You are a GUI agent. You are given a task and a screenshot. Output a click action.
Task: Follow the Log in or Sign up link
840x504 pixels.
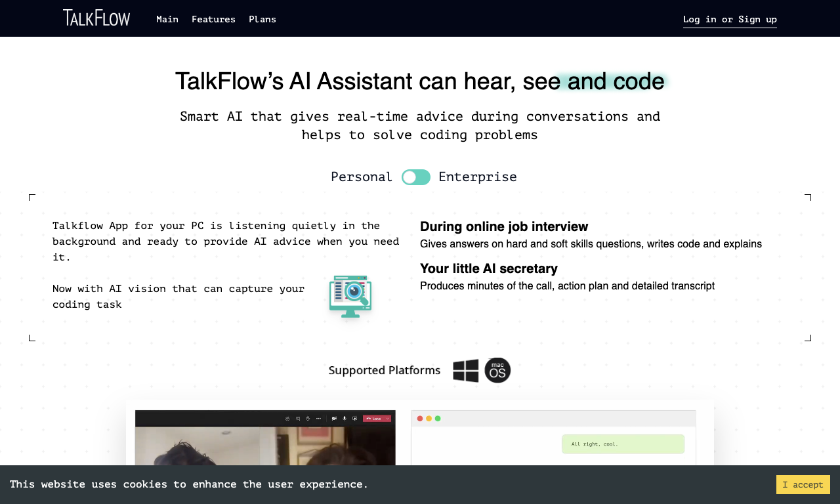coord(730,20)
